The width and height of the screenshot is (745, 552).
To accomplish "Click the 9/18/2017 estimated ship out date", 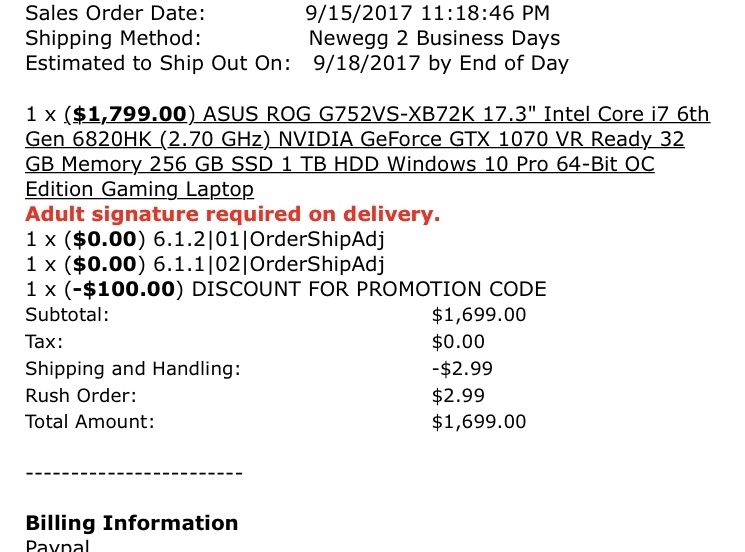I will (x=440, y=63).
